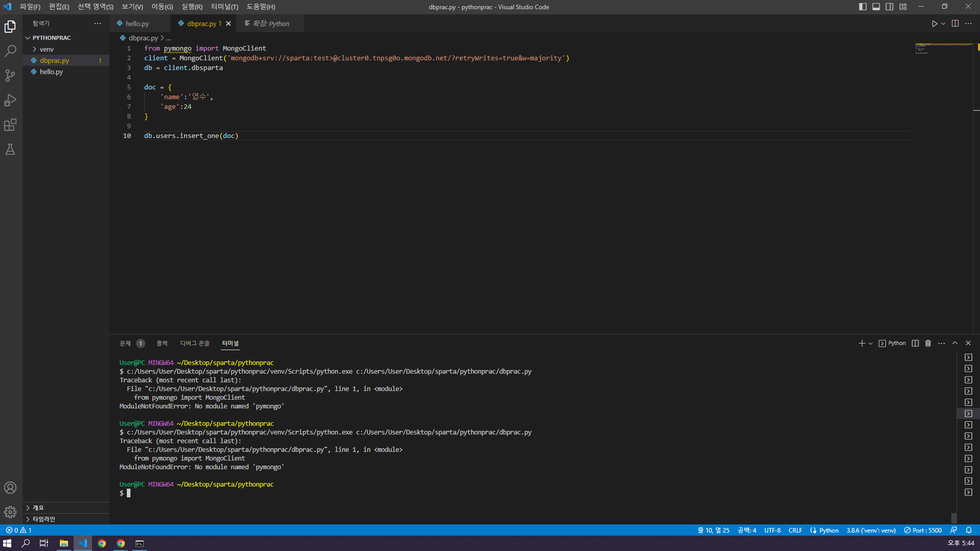Select dbprac.py in the file tree

click(66, 60)
